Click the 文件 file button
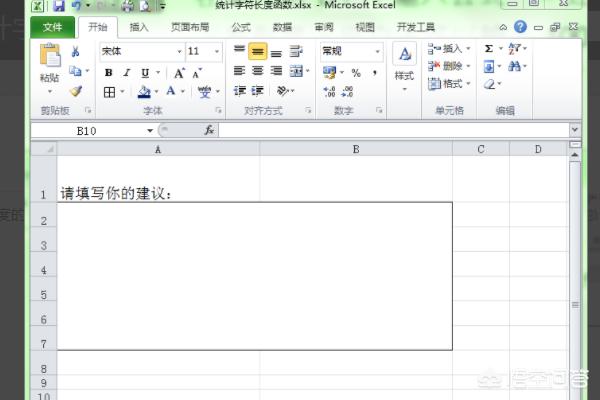The width and height of the screenshot is (600, 400). point(53,27)
